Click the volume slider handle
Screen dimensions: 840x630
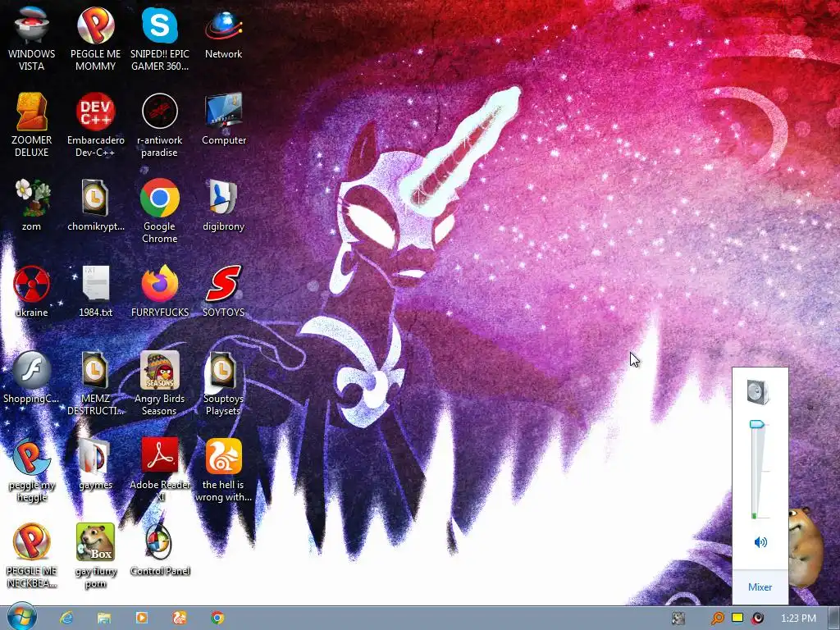756,424
